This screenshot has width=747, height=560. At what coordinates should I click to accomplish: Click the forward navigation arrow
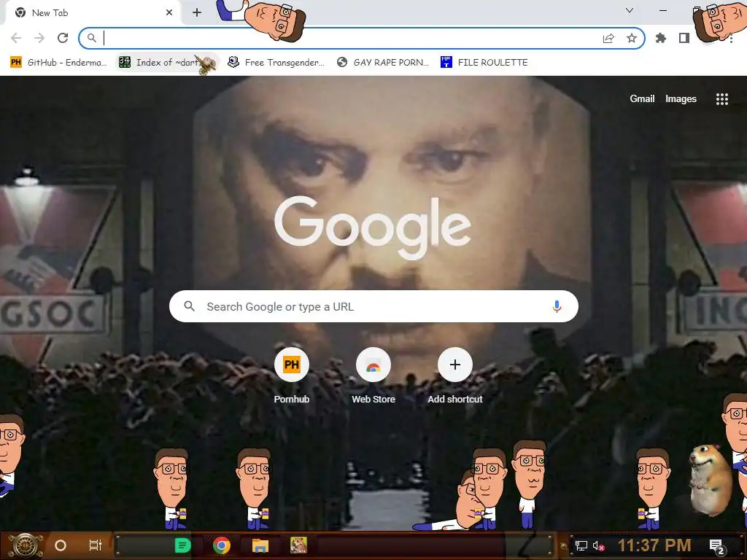pyautogui.click(x=39, y=38)
